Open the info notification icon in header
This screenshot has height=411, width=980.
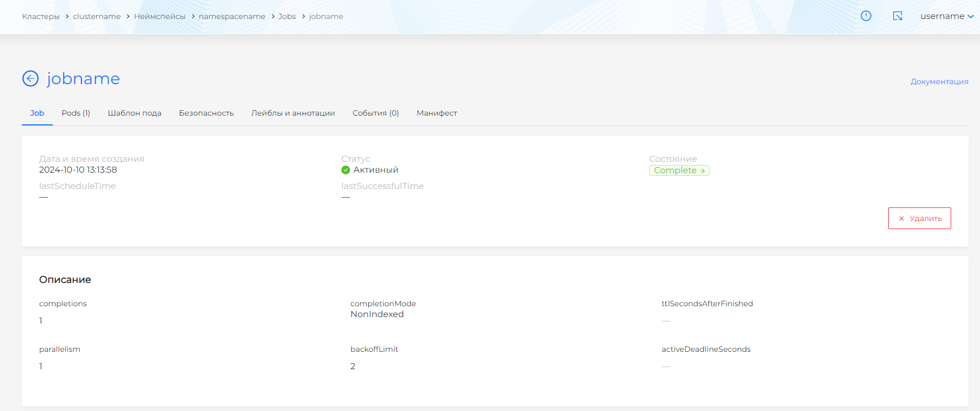point(866,16)
